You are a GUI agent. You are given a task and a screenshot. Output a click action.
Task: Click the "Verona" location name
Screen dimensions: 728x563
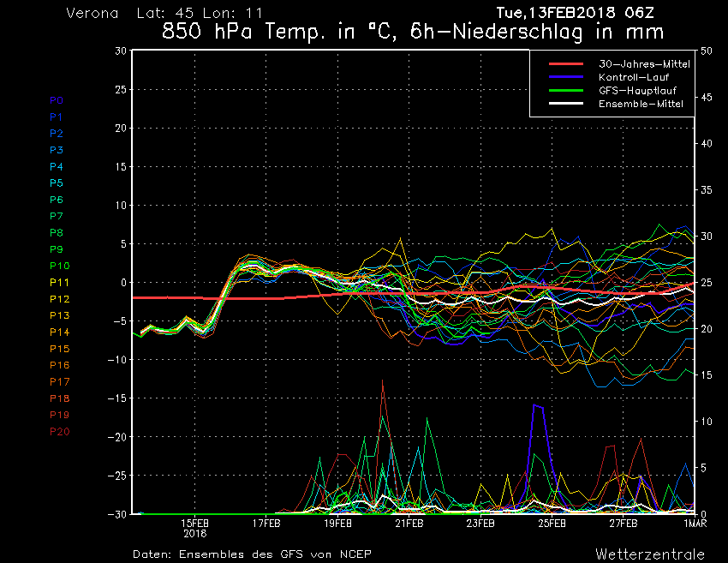pos(92,13)
